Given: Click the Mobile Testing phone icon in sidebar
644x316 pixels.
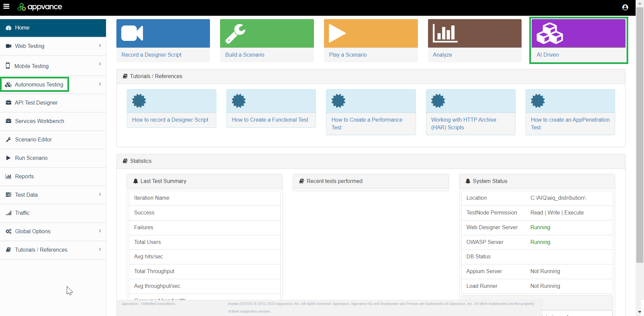Looking at the screenshot, I should pyautogui.click(x=8, y=66).
